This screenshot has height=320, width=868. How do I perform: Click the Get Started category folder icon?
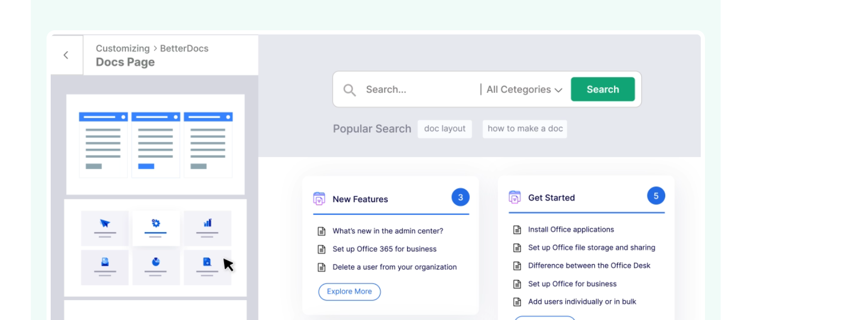(514, 197)
